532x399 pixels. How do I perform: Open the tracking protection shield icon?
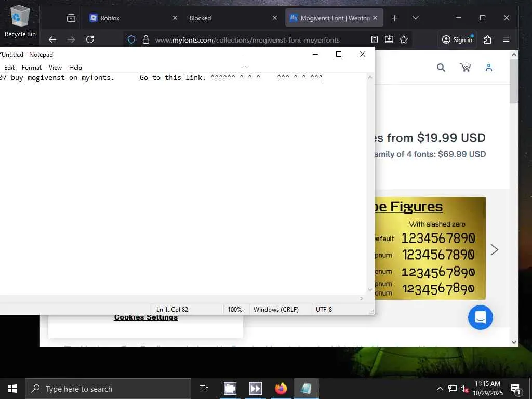[x=131, y=39]
